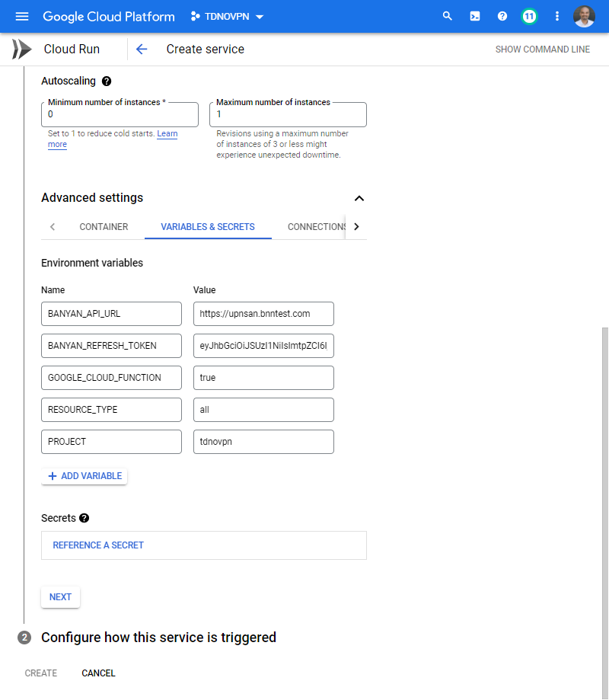
Task: Click the search magnifier icon
Action: [448, 16]
